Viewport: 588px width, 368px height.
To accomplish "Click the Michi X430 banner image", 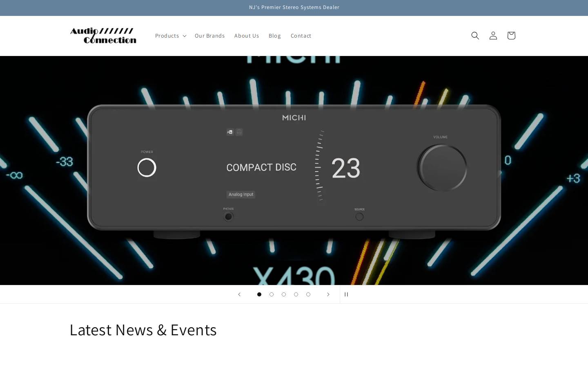I will coord(294,171).
